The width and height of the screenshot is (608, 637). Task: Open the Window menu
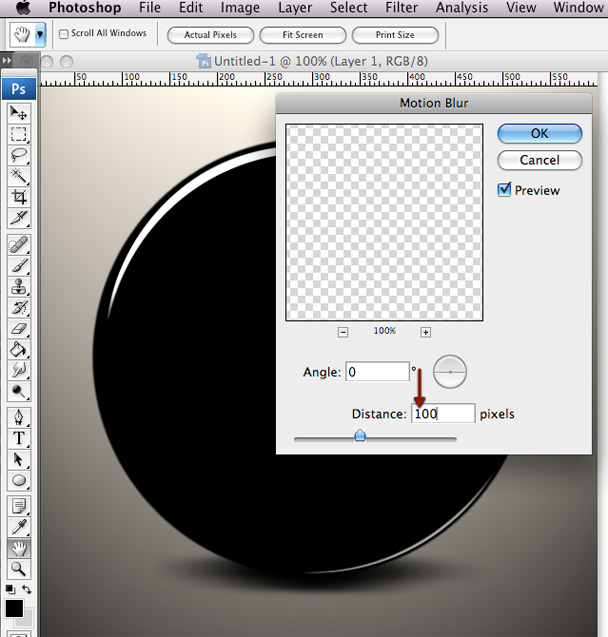pyautogui.click(x=578, y=7)
